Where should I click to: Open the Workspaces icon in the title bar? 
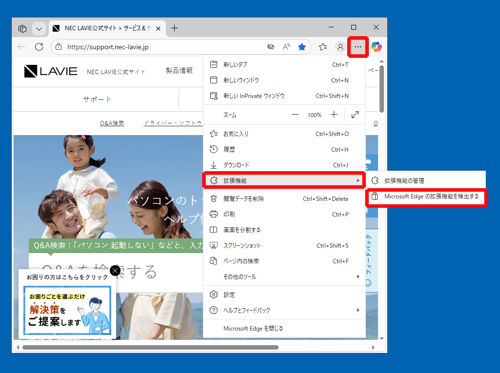(x=22, y=29)
